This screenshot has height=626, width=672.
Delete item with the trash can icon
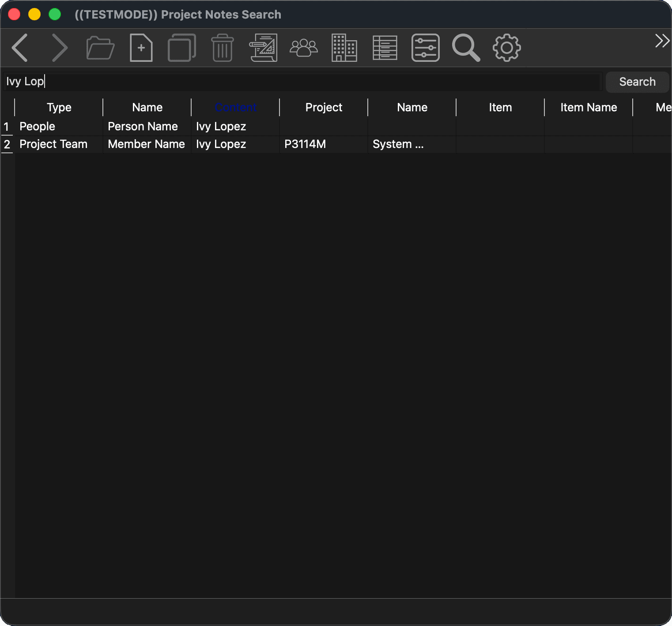(x=223, y=48)
